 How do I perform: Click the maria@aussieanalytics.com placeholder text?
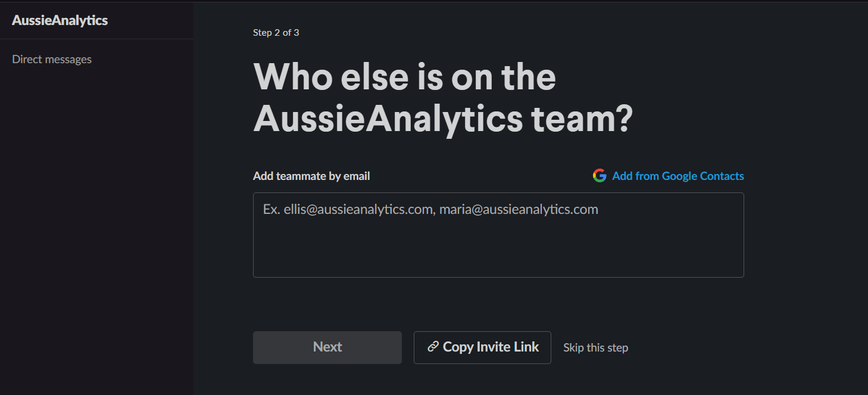(519, 210)
